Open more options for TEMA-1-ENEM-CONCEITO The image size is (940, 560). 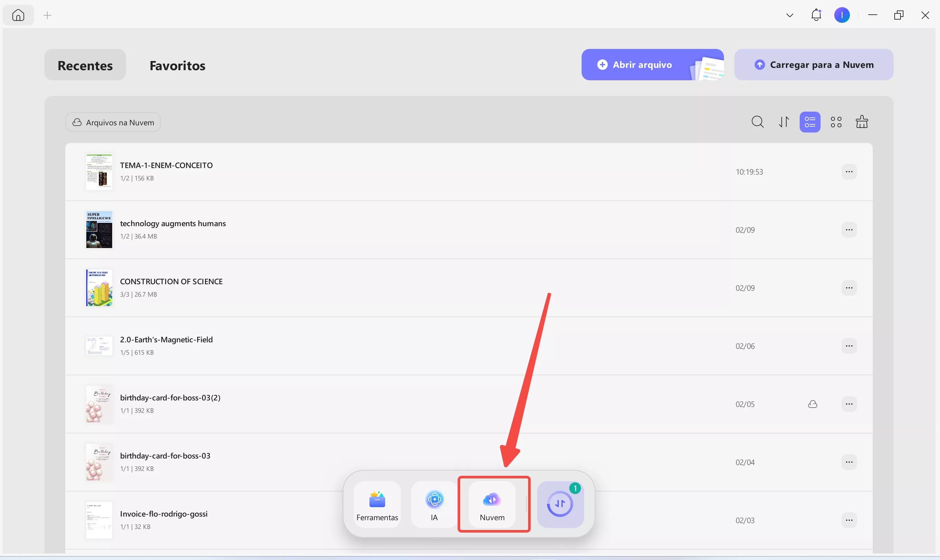[849, 172]
